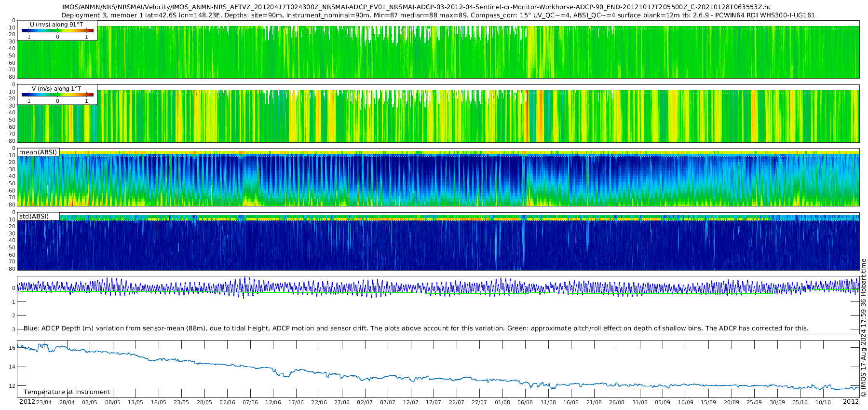Click the IMOS copyright timestamp vertical text
This screenshot has height=410, width=868.
click(863, 328)
